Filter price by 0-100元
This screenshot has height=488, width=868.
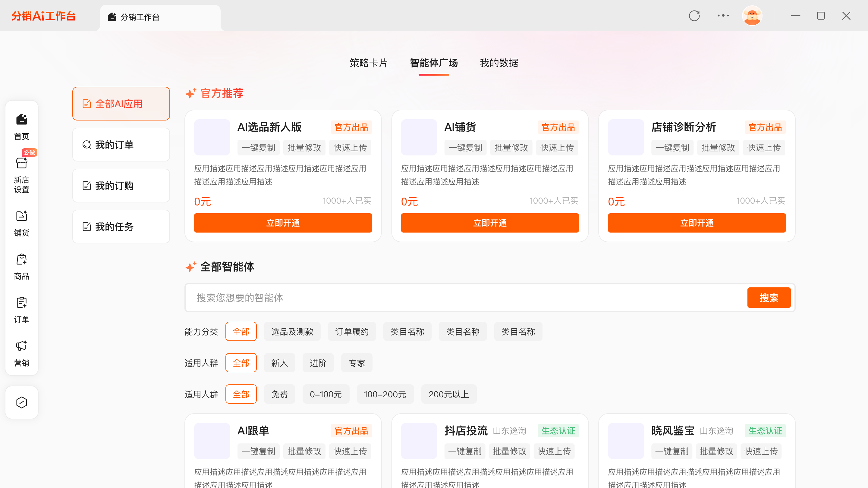click(x=325, y=394)
